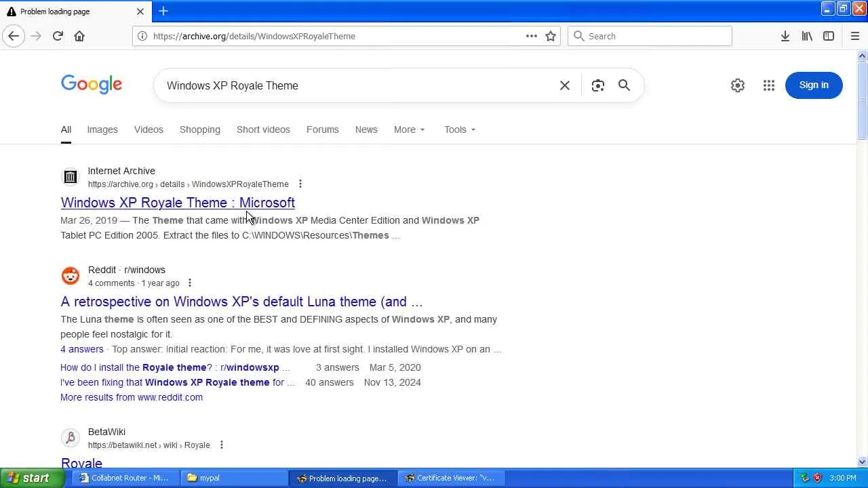The width and height of the screenshot is (868, 488).
Task: Click the network connection tray icon
Action: (x=805, y=478)
